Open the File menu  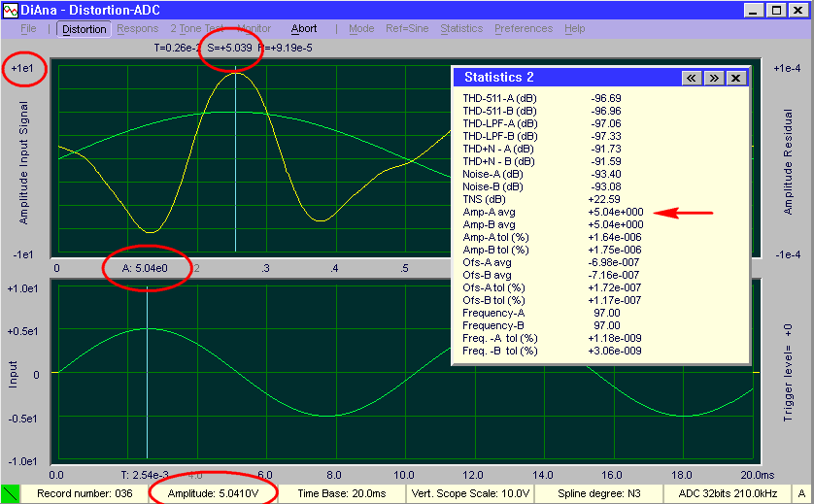pyautogui.click(x=28, y=28)
